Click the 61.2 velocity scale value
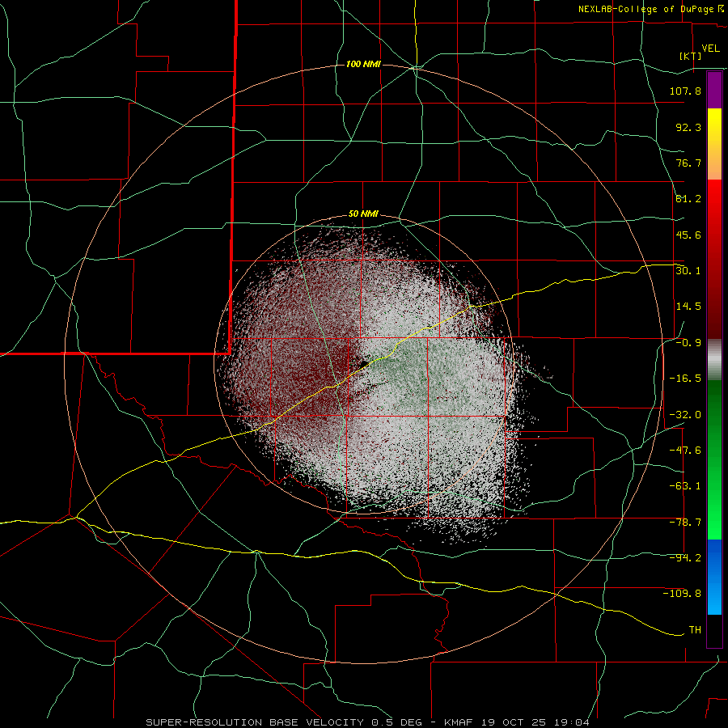The image size is (728, 728). (x=688, y=199)
